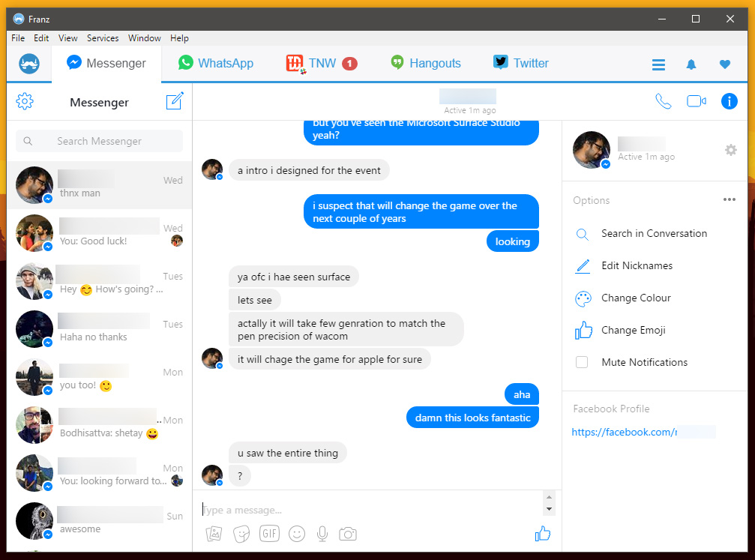Open the emoji smiley picker
The height and width of the screenshot is (560, 755).
tap(297, 534)
